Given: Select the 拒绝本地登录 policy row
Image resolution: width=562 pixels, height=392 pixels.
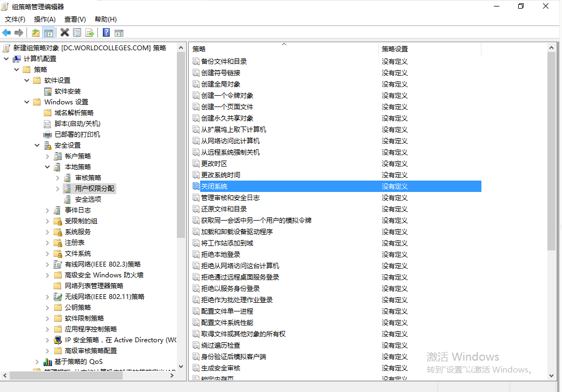Looking at the screenshot, I should tap(336, 255).
